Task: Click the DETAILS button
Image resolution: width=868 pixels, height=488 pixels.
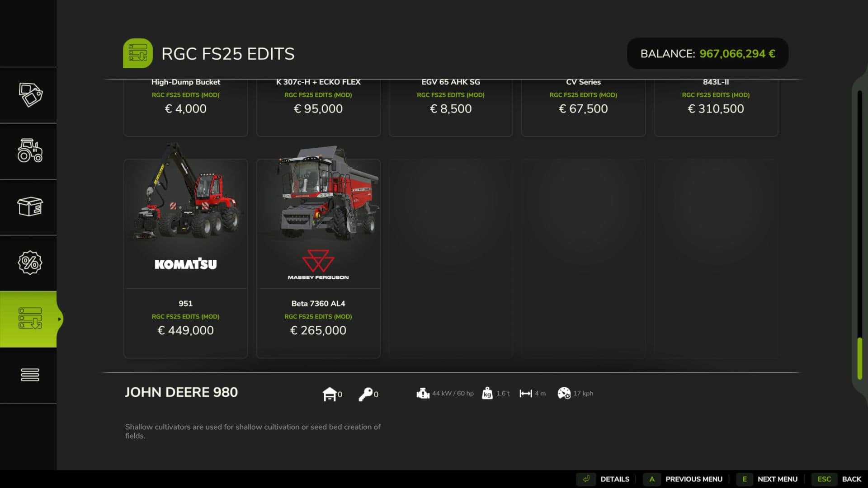Action: 604,479
